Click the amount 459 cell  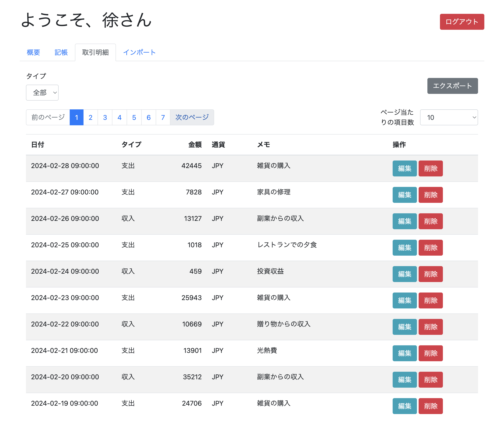[195, 271]
